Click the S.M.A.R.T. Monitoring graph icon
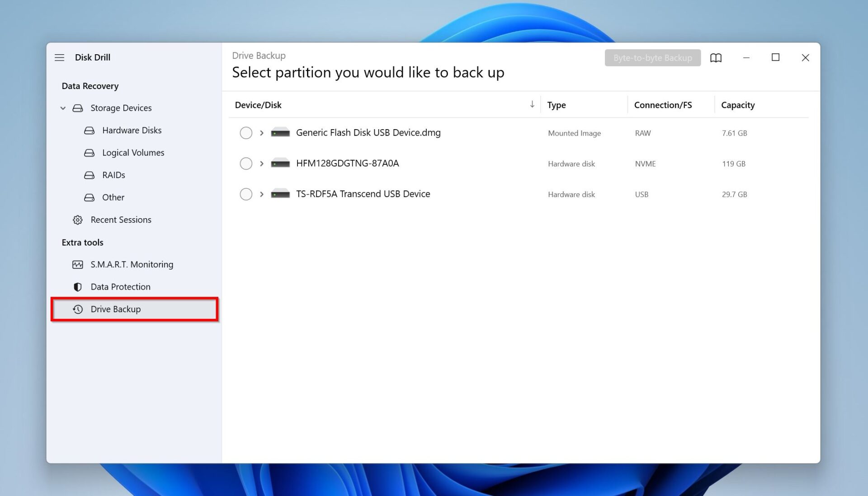The width and height of the screenshot is (868, 496). click(78, 265)
